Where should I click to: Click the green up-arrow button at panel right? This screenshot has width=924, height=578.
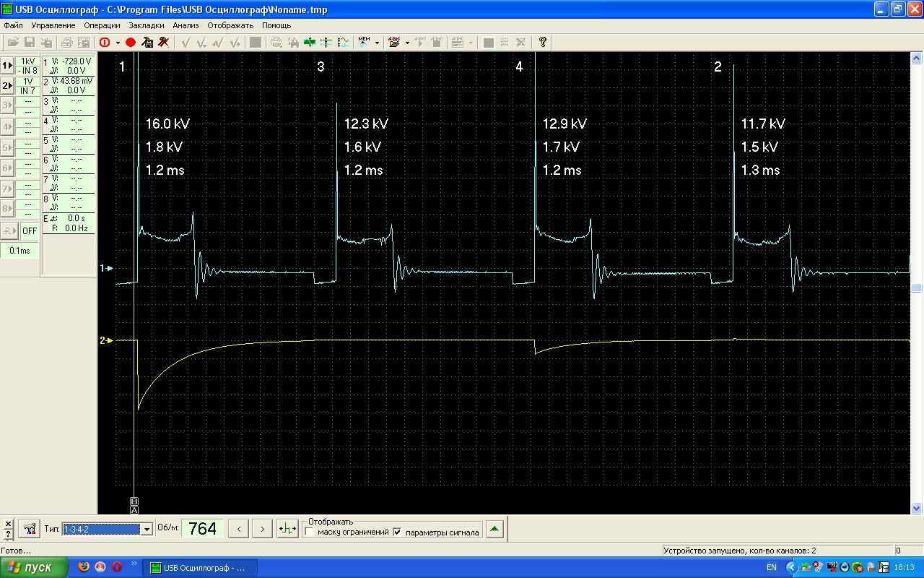point(494,529)
